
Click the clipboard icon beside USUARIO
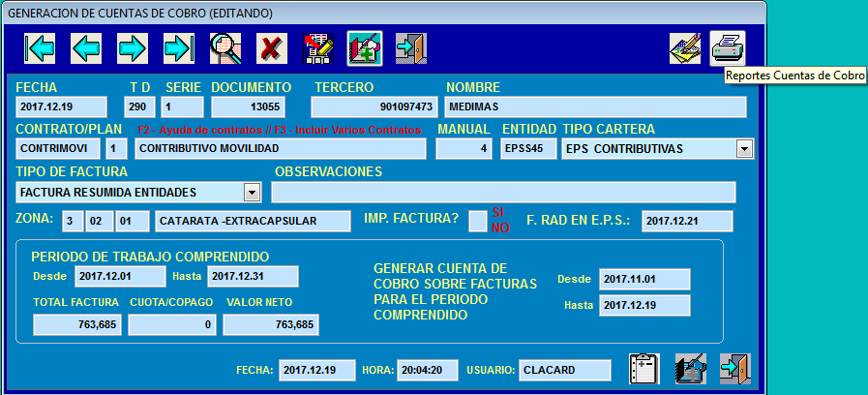pyautogui.click(x=644, y=370)
